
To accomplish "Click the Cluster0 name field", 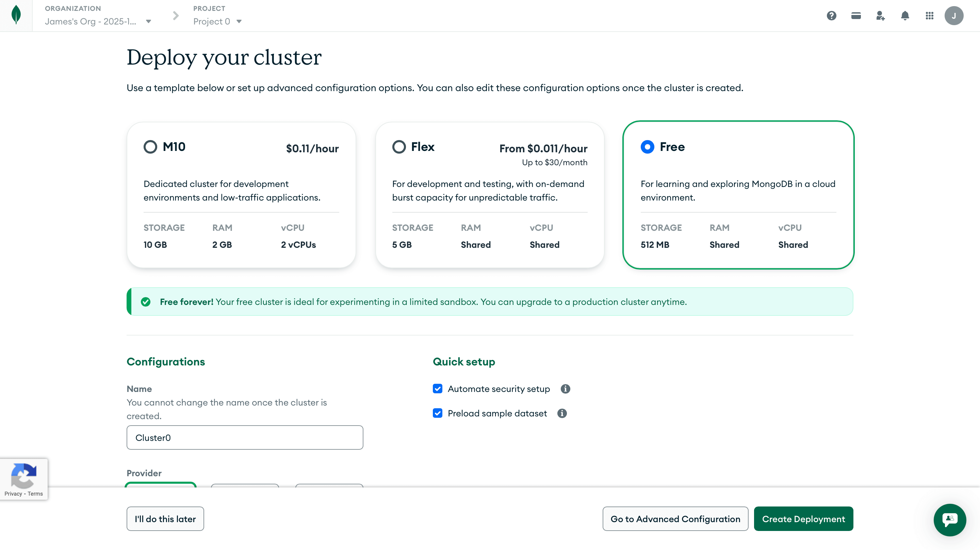I will click(245, 437).
